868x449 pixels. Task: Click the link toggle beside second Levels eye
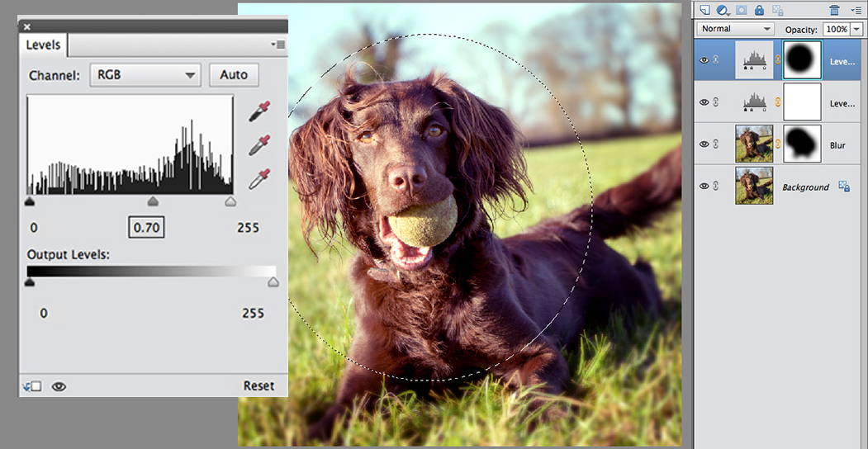[x=716, y=102]
